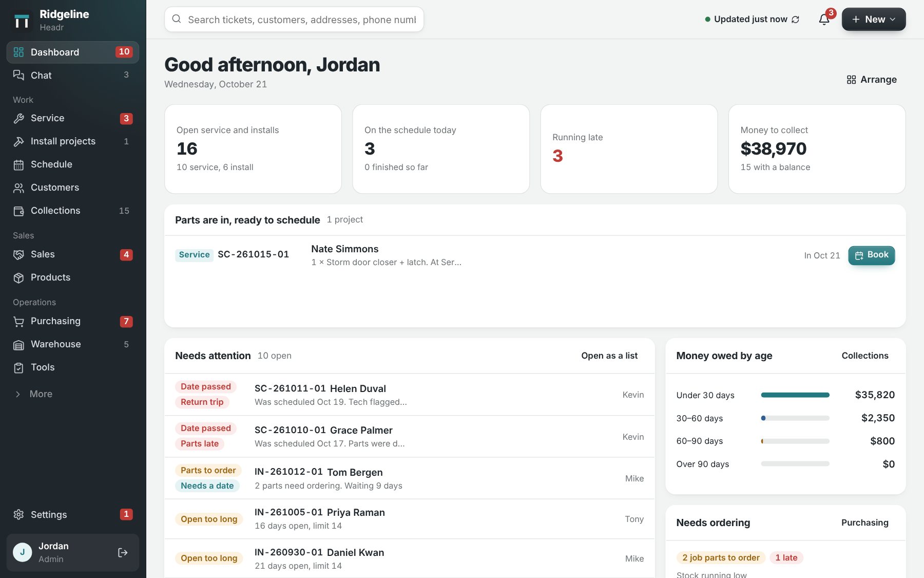Click the log out icon beside Jordan

click(x=123, y=552)
